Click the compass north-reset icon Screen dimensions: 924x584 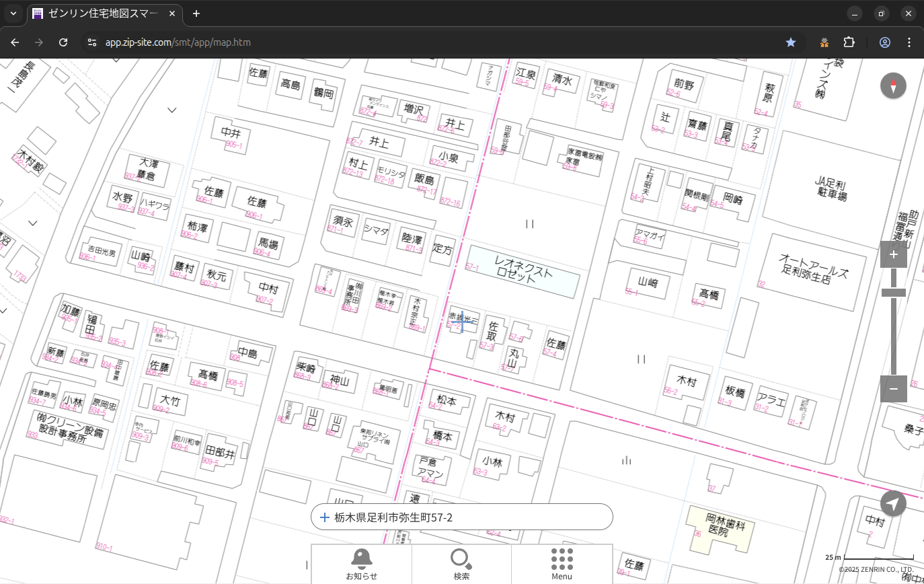[x=893, y=86]
